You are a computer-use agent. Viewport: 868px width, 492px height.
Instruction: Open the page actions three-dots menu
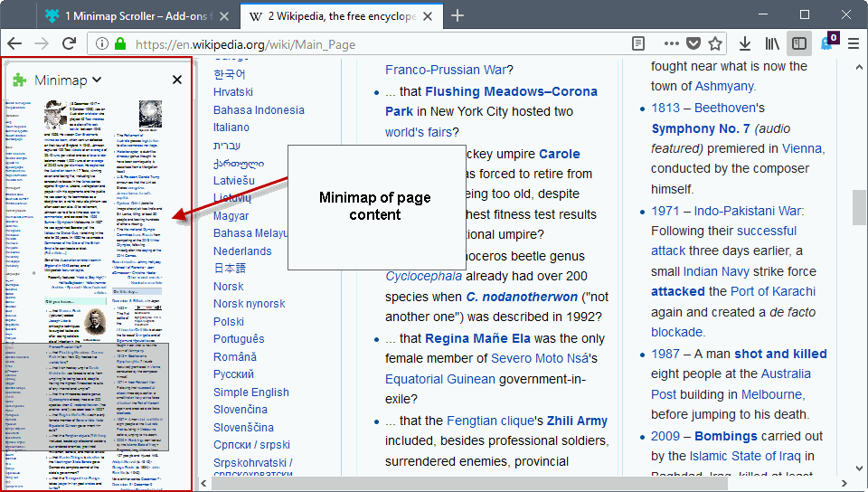(671, 43)
